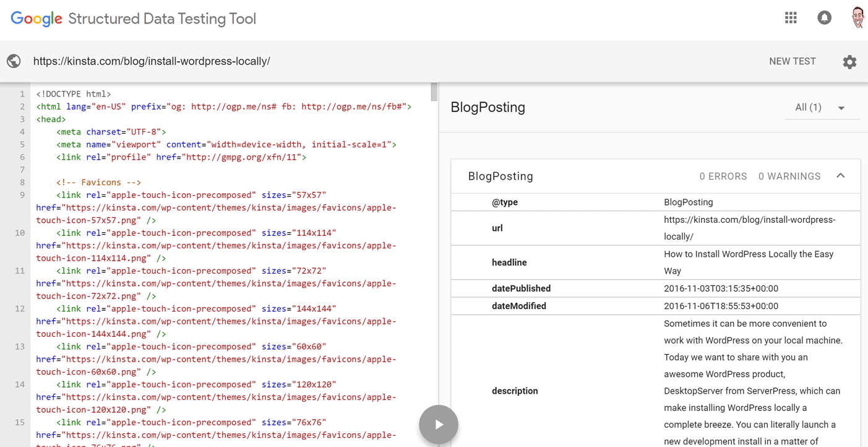Open the All (1) filter dropdown
Screen dimensions: 868x447
click(819, 108)
